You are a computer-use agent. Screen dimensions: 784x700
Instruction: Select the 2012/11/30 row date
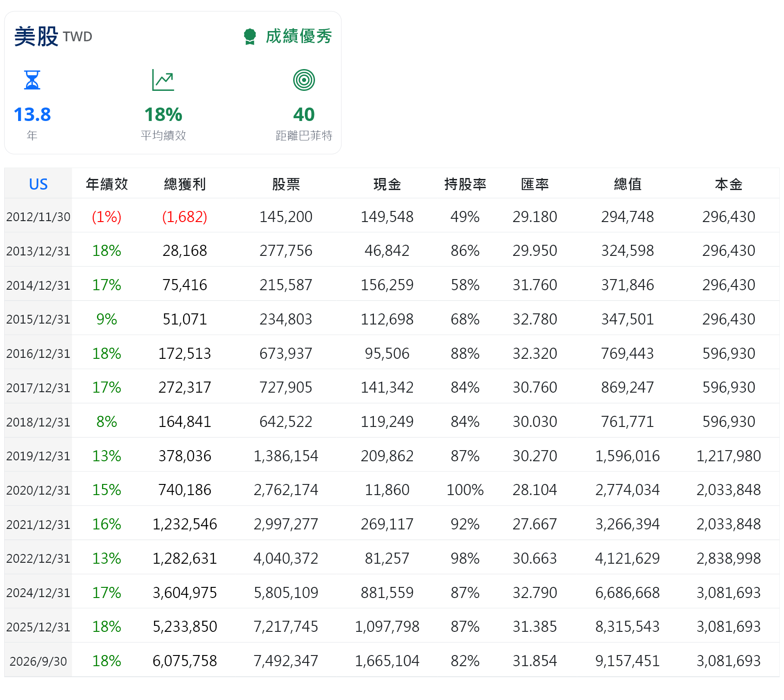[x=38, y=217]
